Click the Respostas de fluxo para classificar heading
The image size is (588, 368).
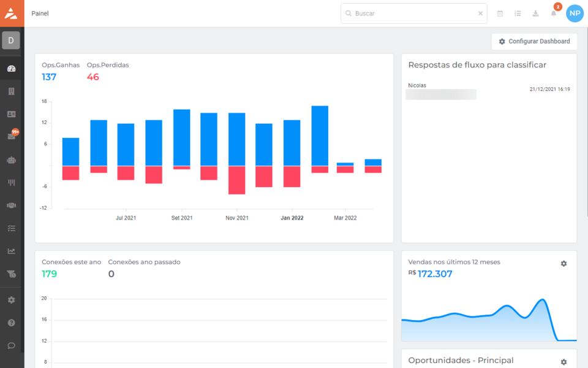477,65
